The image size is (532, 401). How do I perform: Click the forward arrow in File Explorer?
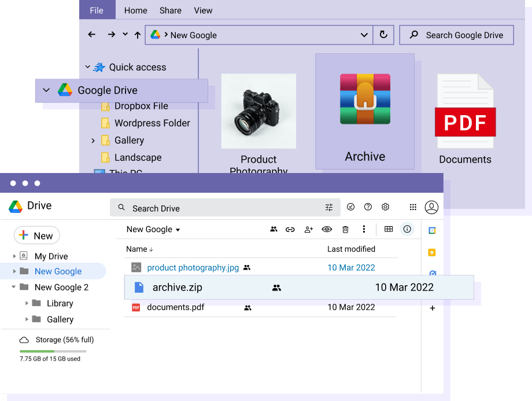tap(111, 34)
